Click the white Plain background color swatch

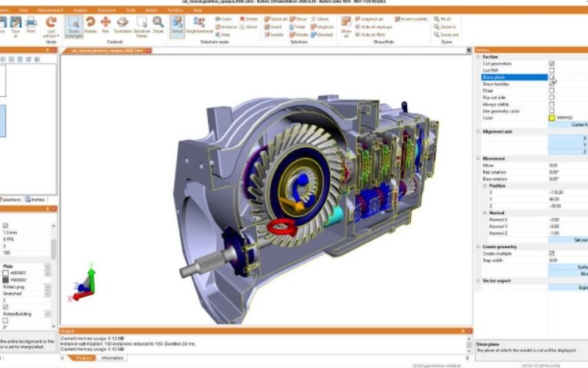pyautogui.click(x=6, y=273)
